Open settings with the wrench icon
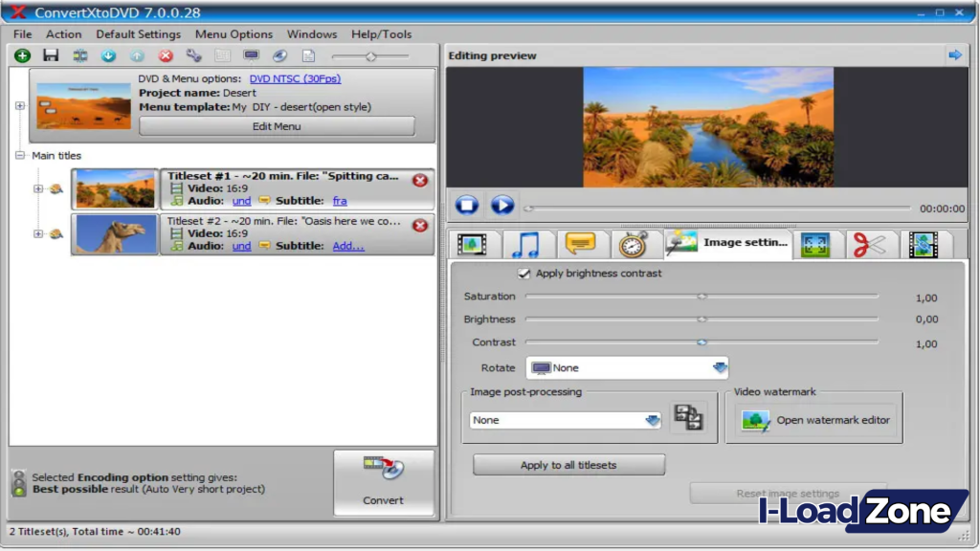The width and height of the screenshot is (980, 551). point(193,55)
